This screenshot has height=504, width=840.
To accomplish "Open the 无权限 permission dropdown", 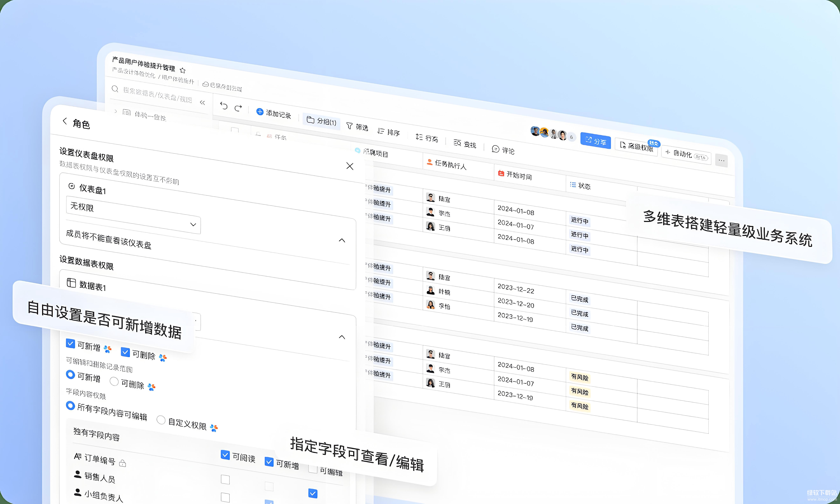I will pyautogui.click(x=133, y=215).
